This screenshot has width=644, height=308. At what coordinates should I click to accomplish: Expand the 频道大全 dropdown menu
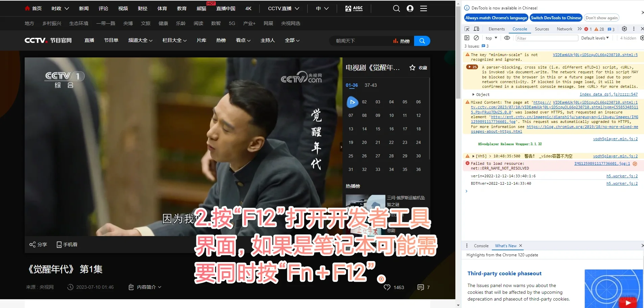coord(140,40)
